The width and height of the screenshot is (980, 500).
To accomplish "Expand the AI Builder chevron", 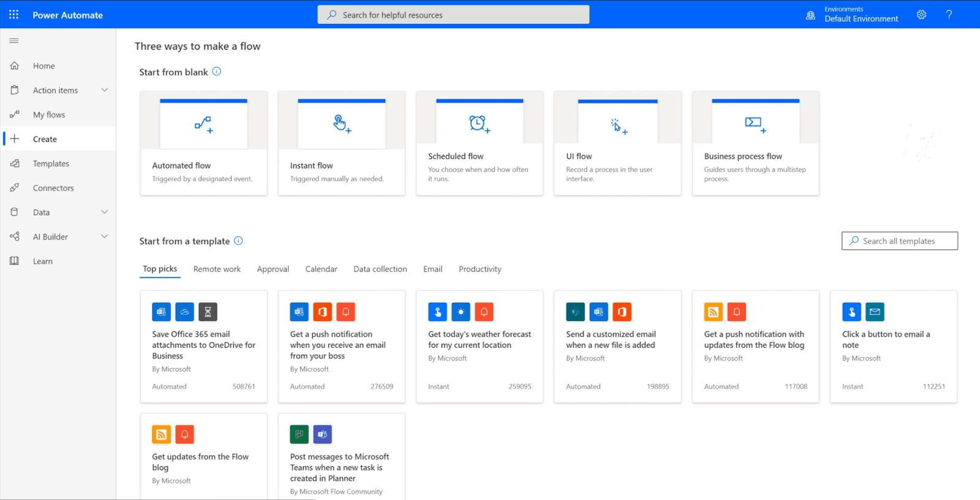I will tap(104, 237).
